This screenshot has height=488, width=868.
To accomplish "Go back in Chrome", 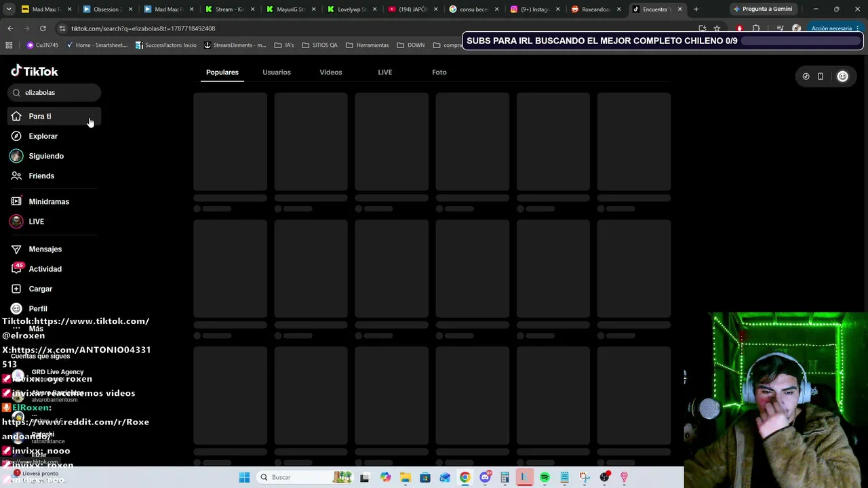I will coord(10,28).
